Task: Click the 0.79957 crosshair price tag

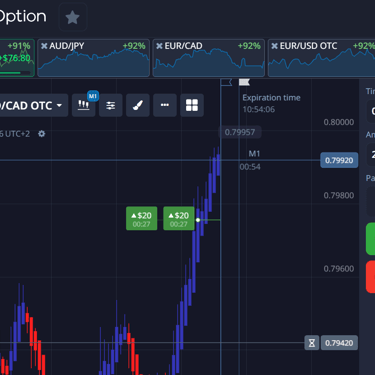Action: [240, 132]
